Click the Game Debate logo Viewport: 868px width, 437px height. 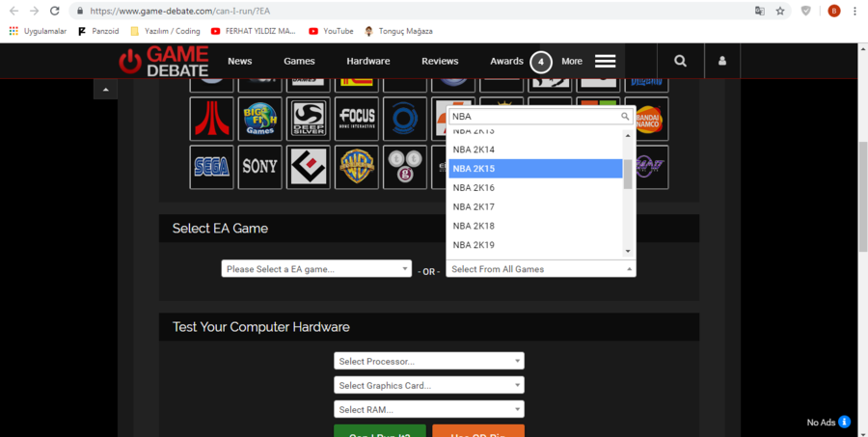coord(164,61)
